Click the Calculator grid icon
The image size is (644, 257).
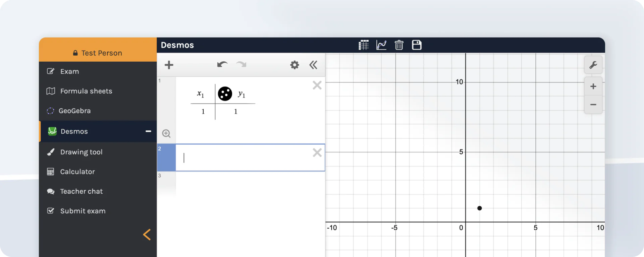click(x=50, y=172)
